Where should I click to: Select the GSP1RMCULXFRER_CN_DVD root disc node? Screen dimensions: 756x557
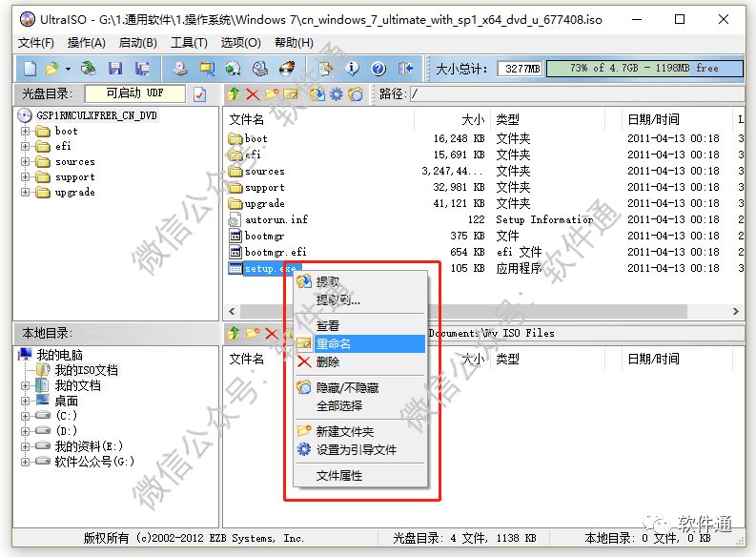point(96,115)
